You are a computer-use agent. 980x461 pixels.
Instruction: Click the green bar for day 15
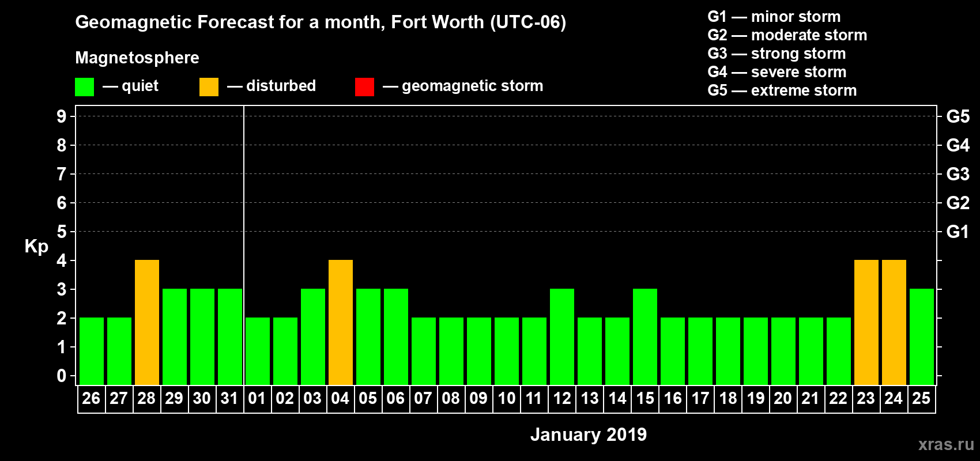tap(645, 337)
